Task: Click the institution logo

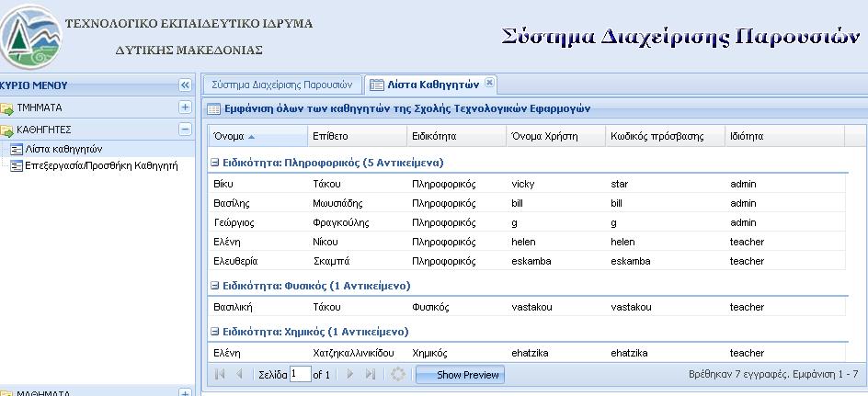Action: (30, 37)
